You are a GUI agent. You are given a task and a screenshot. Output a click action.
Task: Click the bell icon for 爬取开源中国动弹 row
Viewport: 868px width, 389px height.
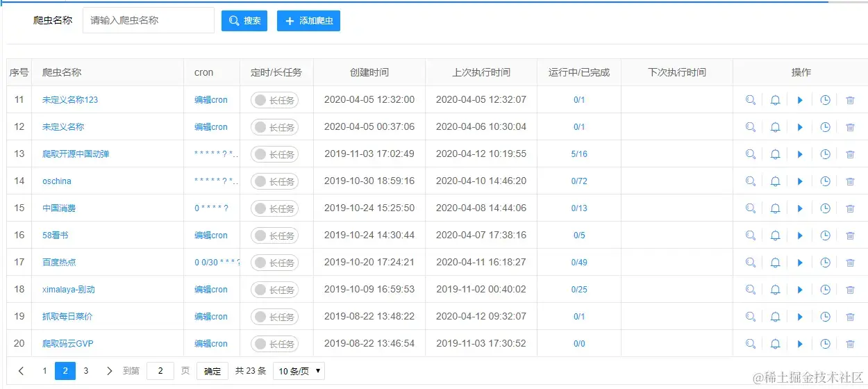[x=776, y=154]
